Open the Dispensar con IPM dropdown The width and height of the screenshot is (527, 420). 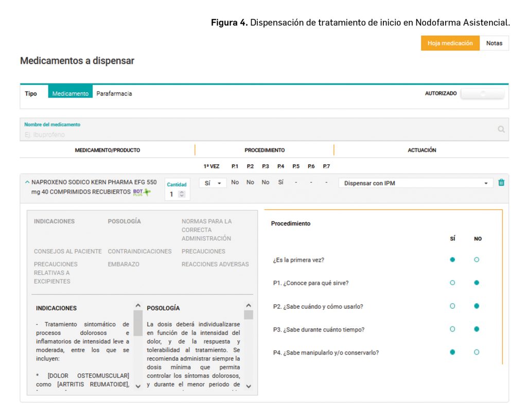click(x=415, y=183)
